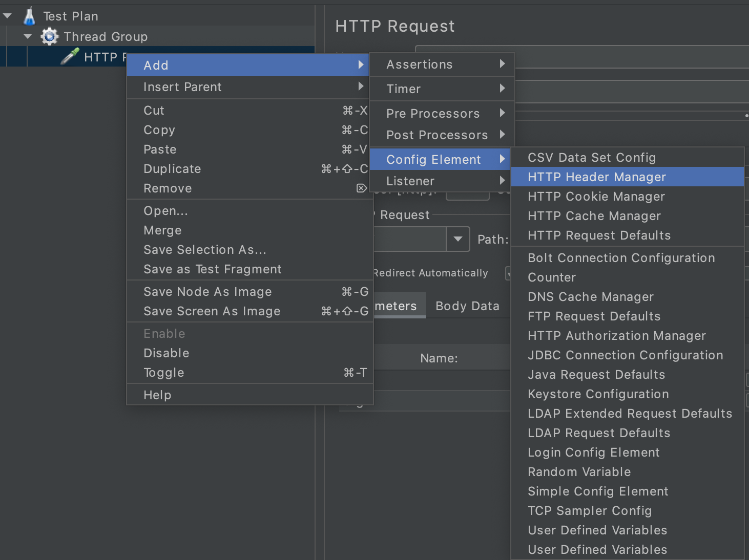Switch to the Body Data tab
Image resolution: width=749 pixels, height=560 pixels.
(x=467, y=306)
